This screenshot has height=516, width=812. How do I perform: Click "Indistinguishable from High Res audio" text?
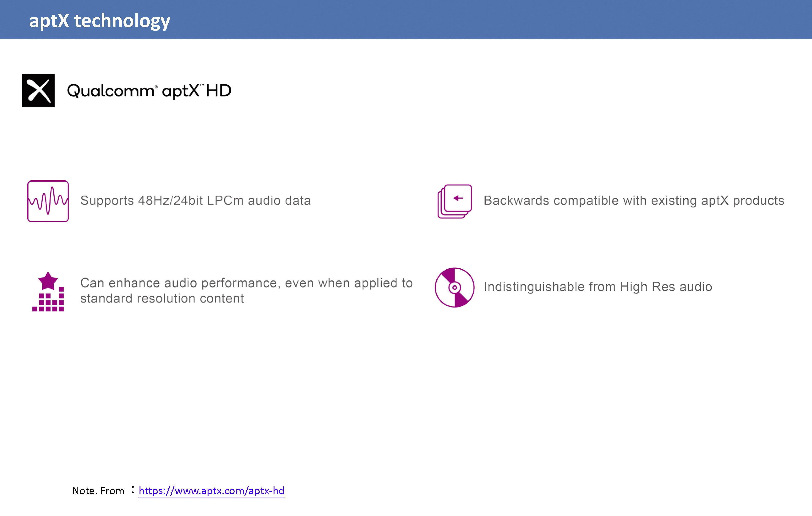point(598,286)
